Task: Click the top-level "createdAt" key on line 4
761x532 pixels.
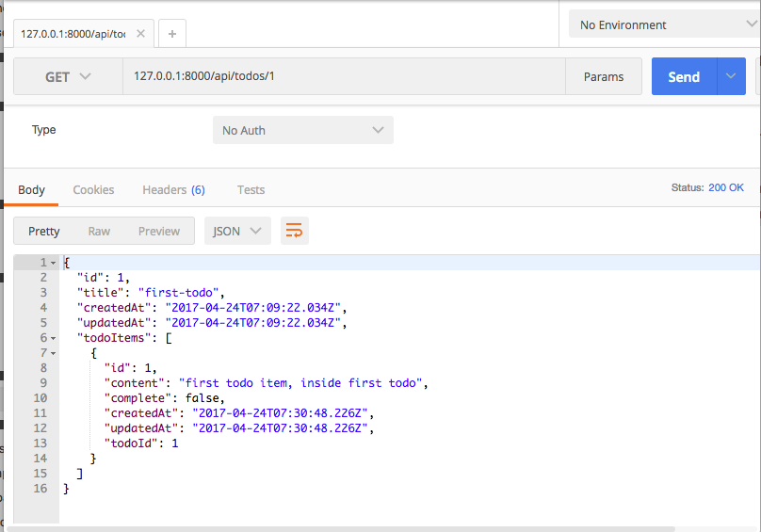Action: pyautogui.click(x=114, y=308)
